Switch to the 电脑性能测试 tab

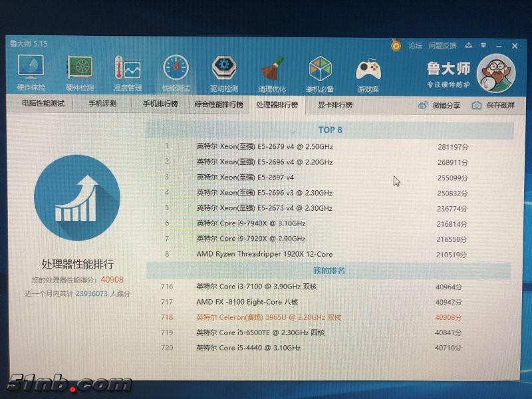(43, 103)
